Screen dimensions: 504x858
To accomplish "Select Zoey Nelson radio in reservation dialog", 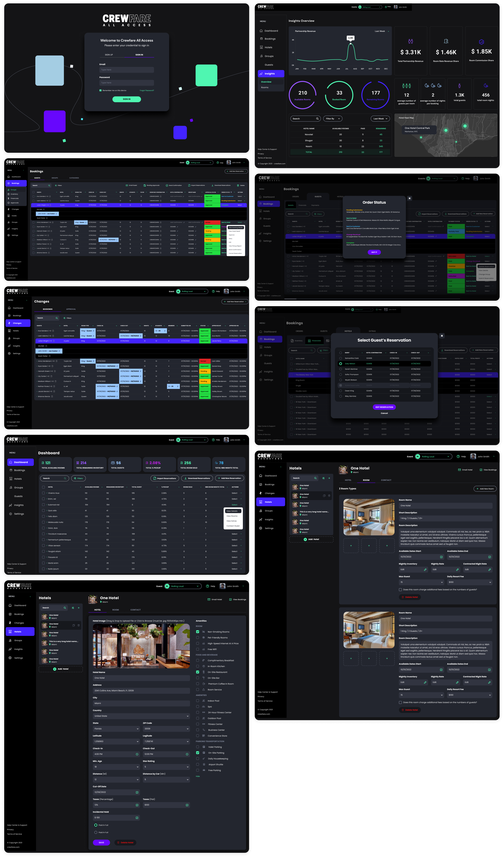I will coord(341,364).
